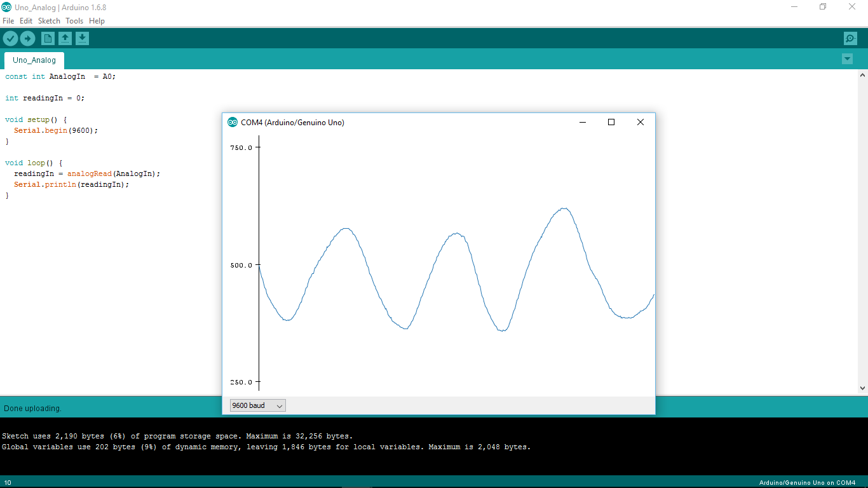Minimize the COM4 serial plotter window
The height and width of the screenshot is (488, 868).
(x=582, y=123)
